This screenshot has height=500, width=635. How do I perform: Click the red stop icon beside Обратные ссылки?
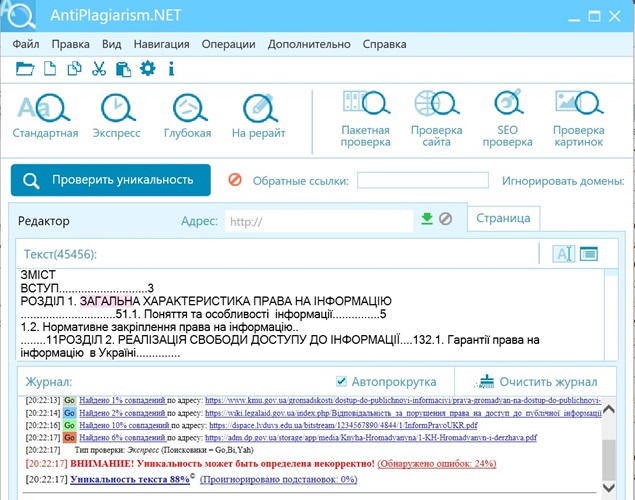point(235,179)
